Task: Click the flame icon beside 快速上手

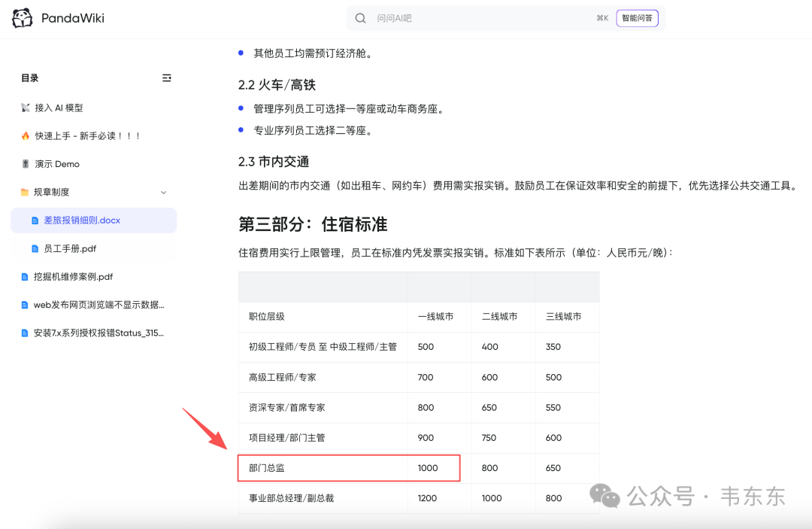Action: [x=25, y=135]
